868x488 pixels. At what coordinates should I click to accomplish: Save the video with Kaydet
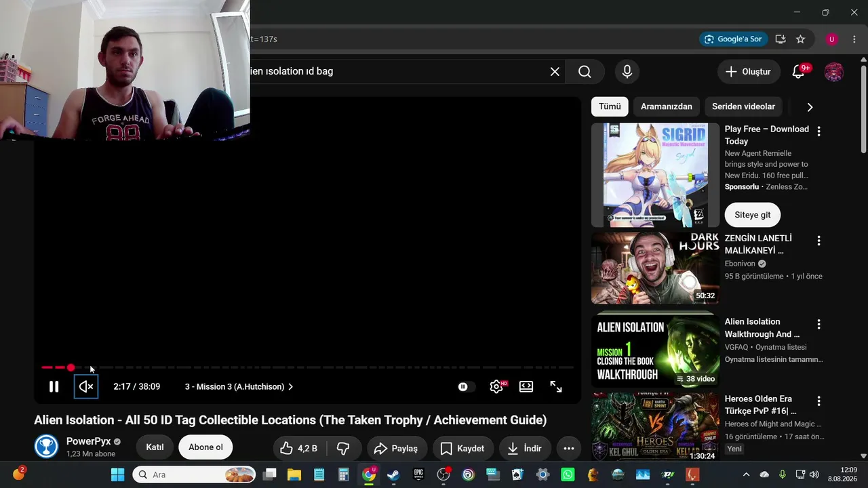(x=462, y=448)
